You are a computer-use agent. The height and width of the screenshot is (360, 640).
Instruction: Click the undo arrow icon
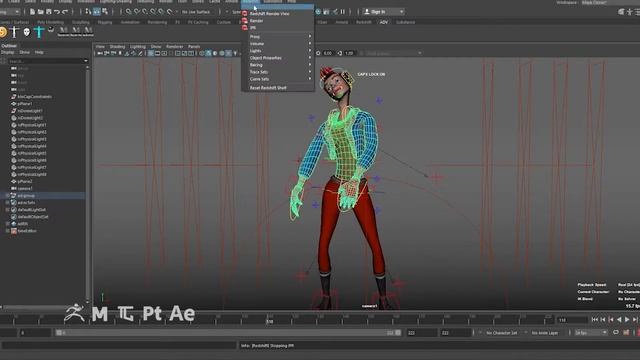click(x=57, y=12)
